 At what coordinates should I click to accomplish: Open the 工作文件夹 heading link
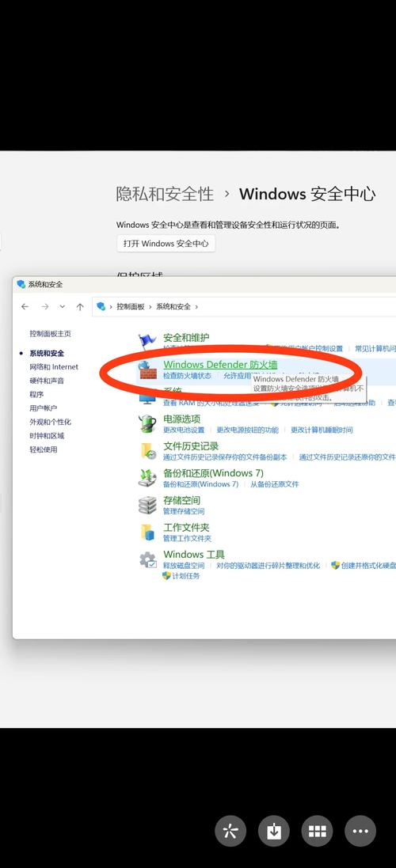(186, 528)
